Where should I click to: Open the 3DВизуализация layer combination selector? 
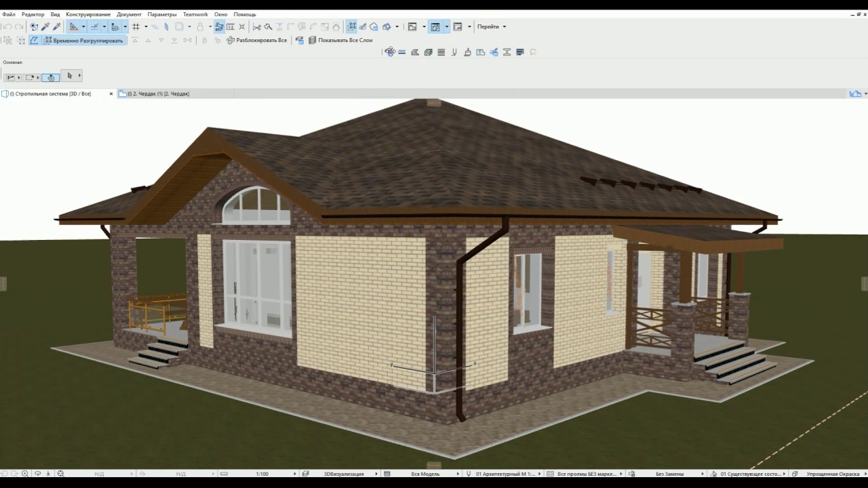point(343,474)
